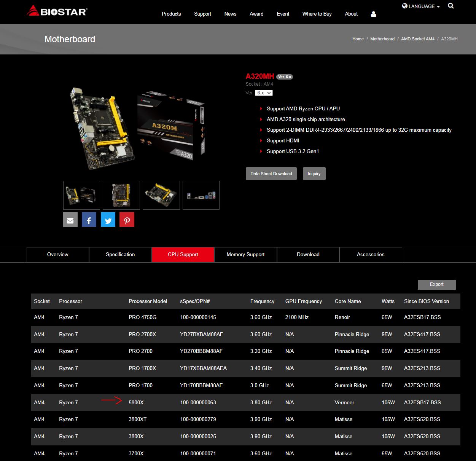Switch to the Overview tab
The width and height of the screenshot is (476, 461).
58,254
